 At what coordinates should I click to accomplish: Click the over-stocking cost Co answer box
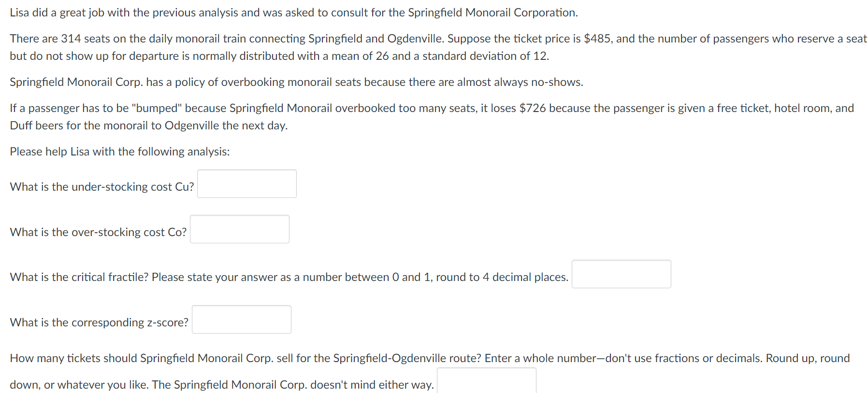(239, 229)
